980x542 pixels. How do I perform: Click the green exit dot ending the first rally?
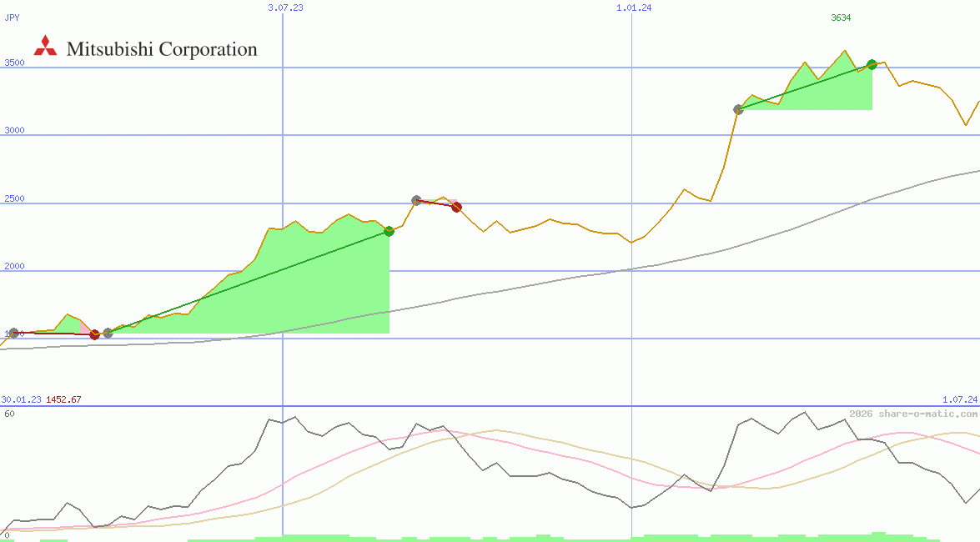389,231
